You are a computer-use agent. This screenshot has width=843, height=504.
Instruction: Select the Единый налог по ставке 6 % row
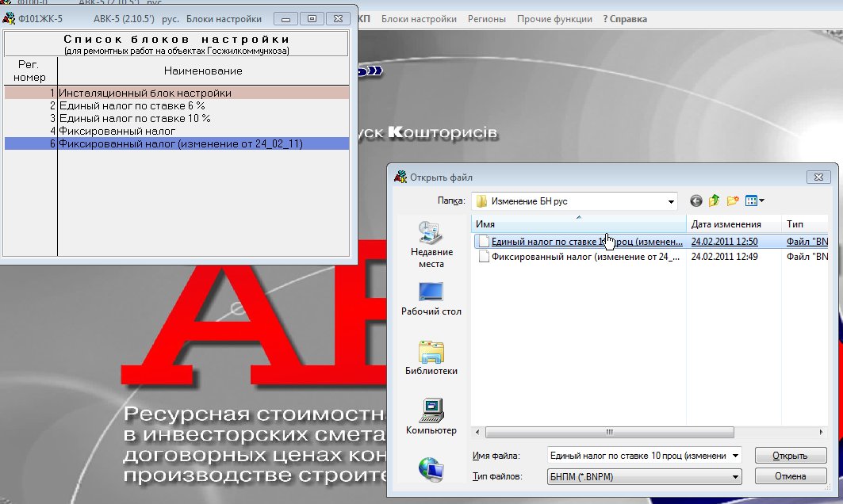pos(132,105)
